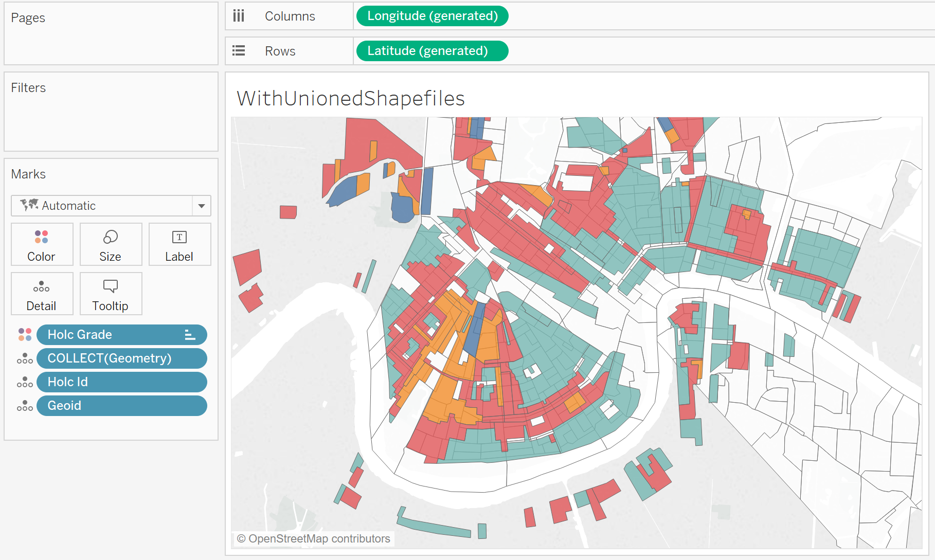Screen dimensions: 935x560
Task: Click the detail icon beside Geoid
Action: [25, 406]
